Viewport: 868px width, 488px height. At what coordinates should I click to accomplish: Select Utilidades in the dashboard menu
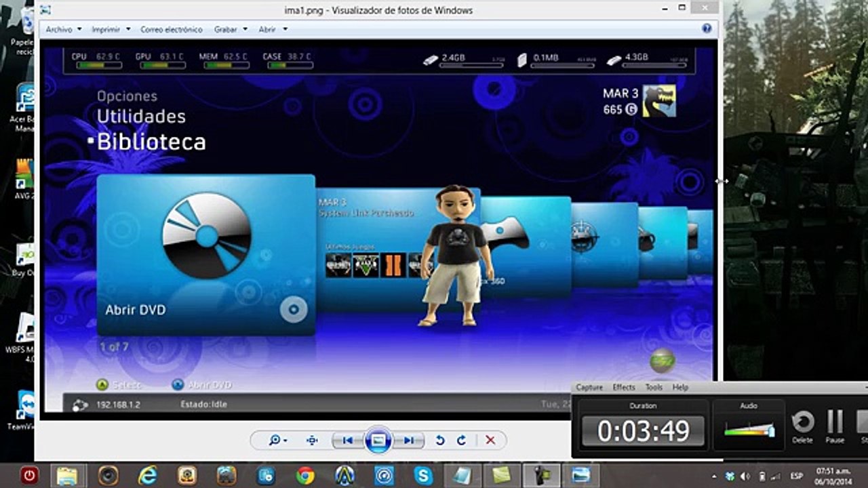(x=141, y=116)
